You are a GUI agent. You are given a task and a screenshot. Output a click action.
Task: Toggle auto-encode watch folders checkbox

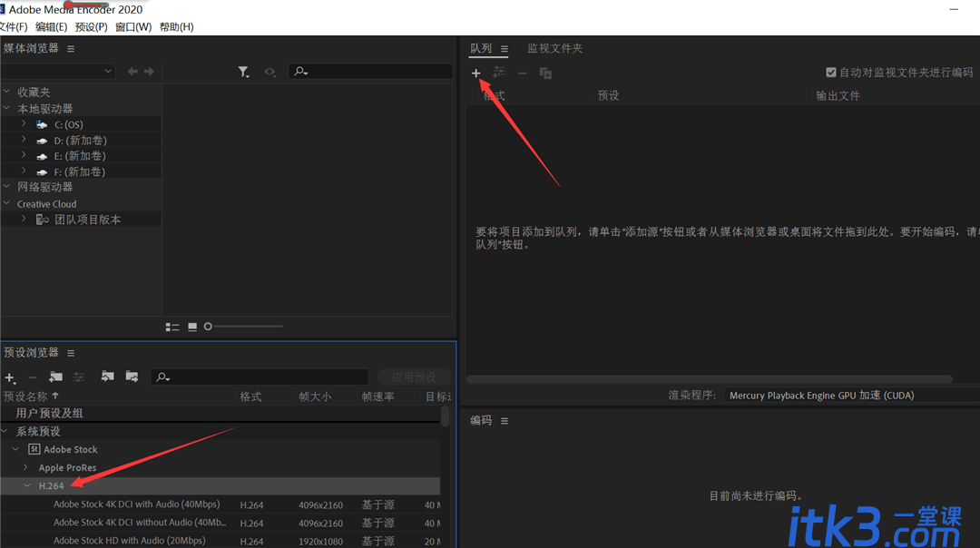point(830,73)
